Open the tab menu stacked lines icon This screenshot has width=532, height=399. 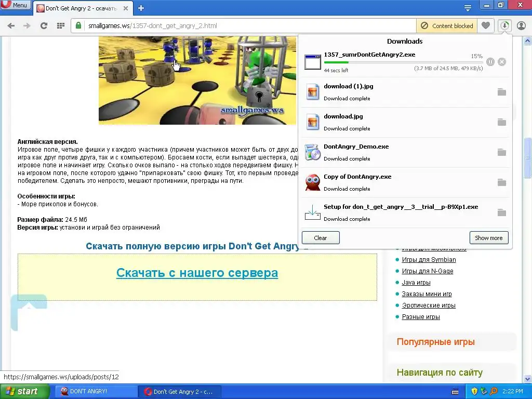click(x=468, y=8)
